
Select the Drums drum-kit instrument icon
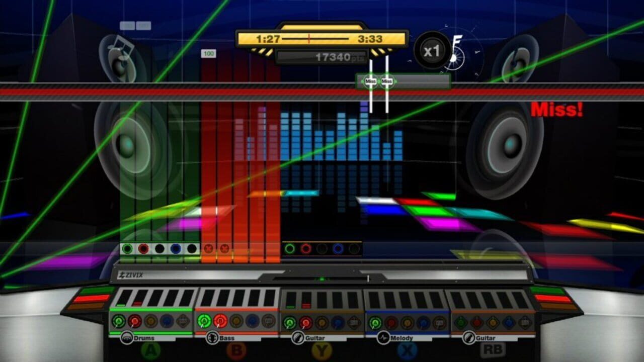pos(126,337)
